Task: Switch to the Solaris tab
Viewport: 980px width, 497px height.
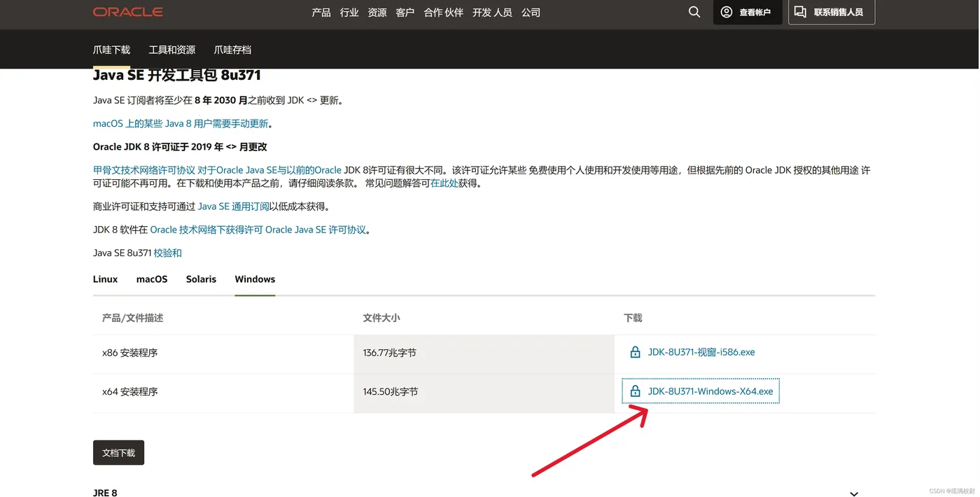Action: [x=202, y=279]
